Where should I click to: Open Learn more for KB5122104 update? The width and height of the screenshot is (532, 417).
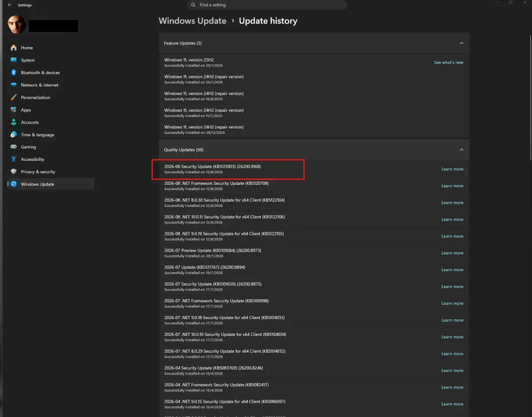click(x=452, y=203)
